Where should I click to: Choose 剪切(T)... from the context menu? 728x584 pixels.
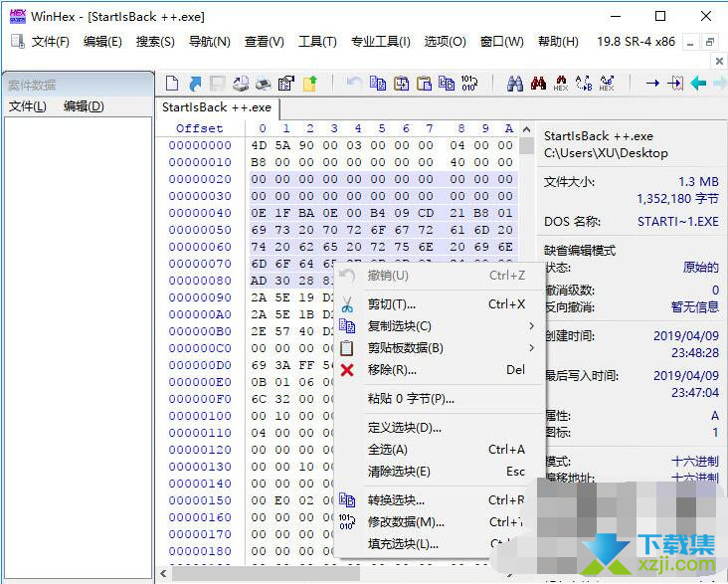point(440,304)
